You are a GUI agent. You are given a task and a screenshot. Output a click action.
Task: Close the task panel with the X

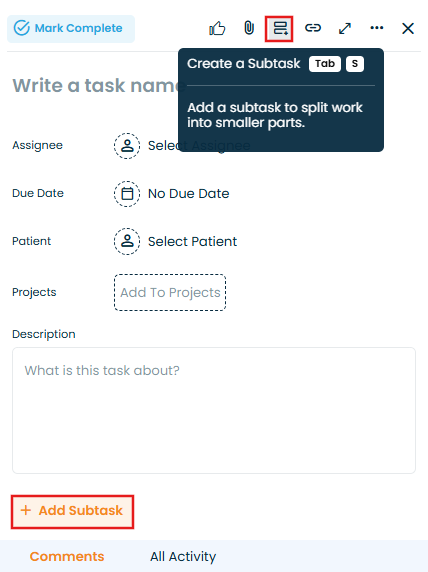tap(408, 28)
